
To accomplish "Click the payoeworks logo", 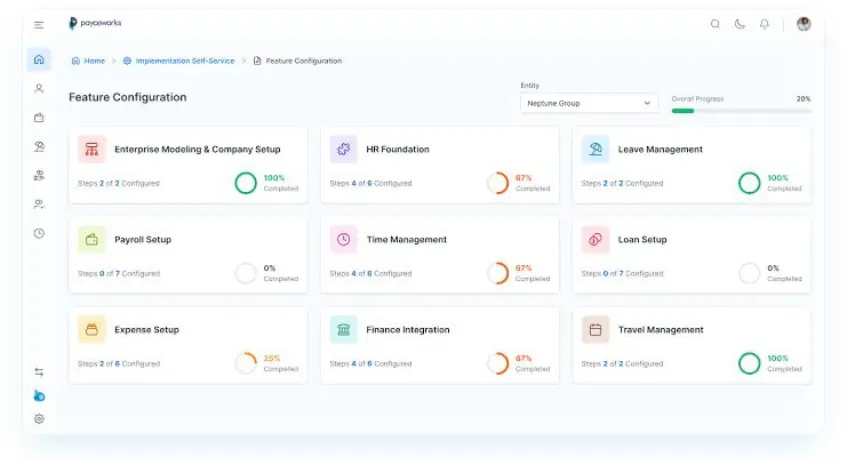I will pyautogui.click(x=95, y=23).
